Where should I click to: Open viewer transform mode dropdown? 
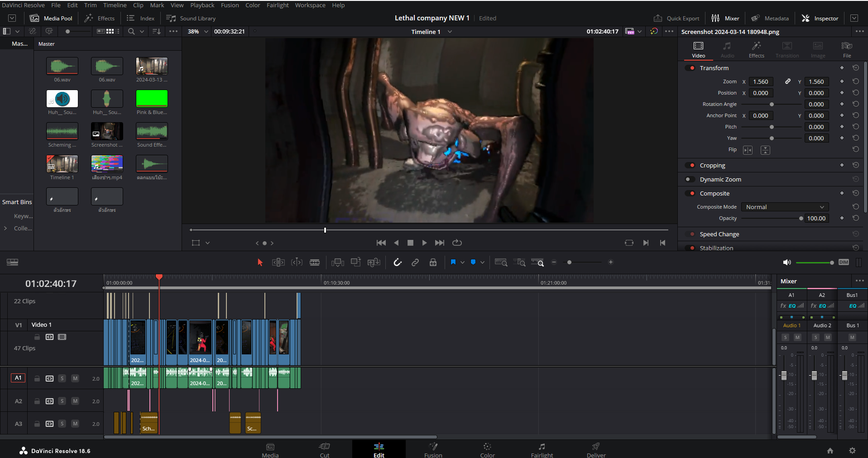point(208,243)
